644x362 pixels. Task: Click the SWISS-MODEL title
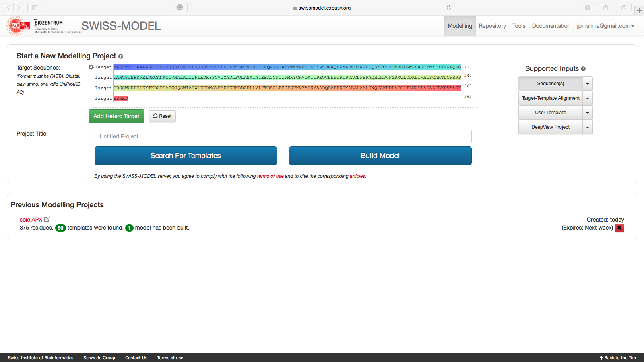121,26
